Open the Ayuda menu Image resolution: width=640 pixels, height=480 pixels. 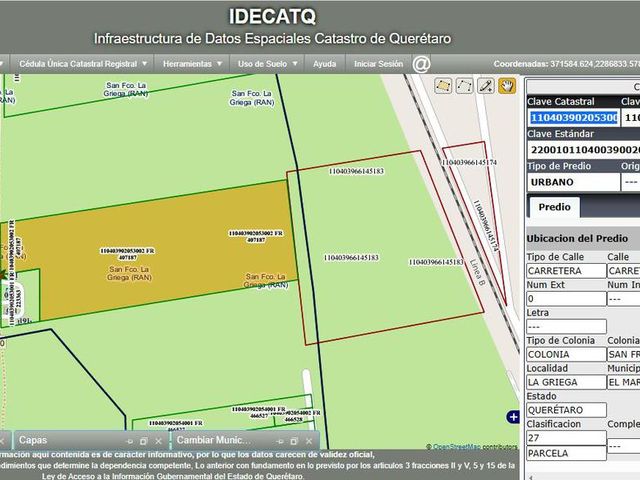[325, 64]
